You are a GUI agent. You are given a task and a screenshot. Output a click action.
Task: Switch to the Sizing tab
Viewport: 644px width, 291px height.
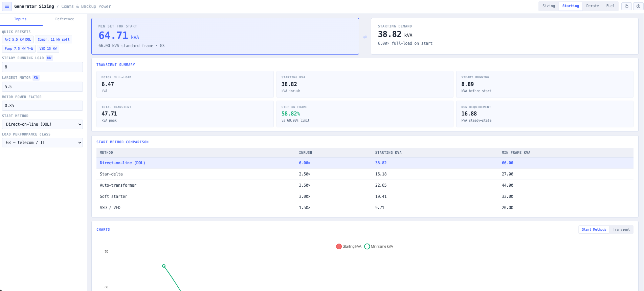[x=549, y=6]
